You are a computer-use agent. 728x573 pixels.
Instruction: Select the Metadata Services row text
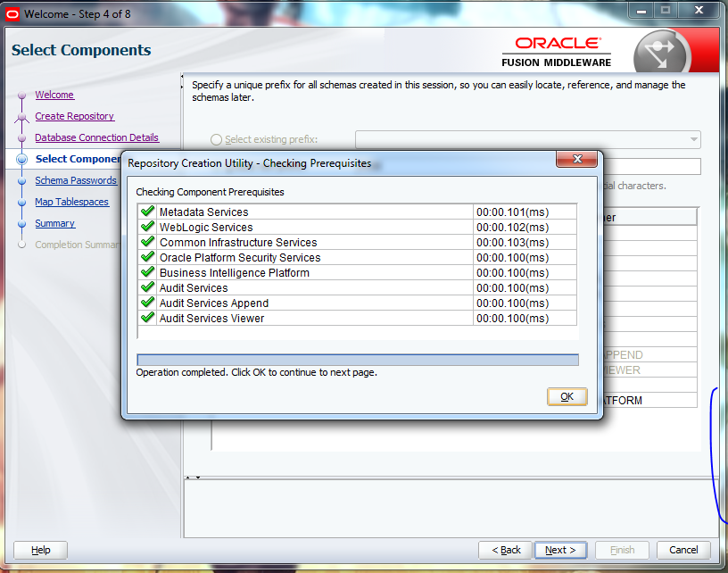point(203,212)
